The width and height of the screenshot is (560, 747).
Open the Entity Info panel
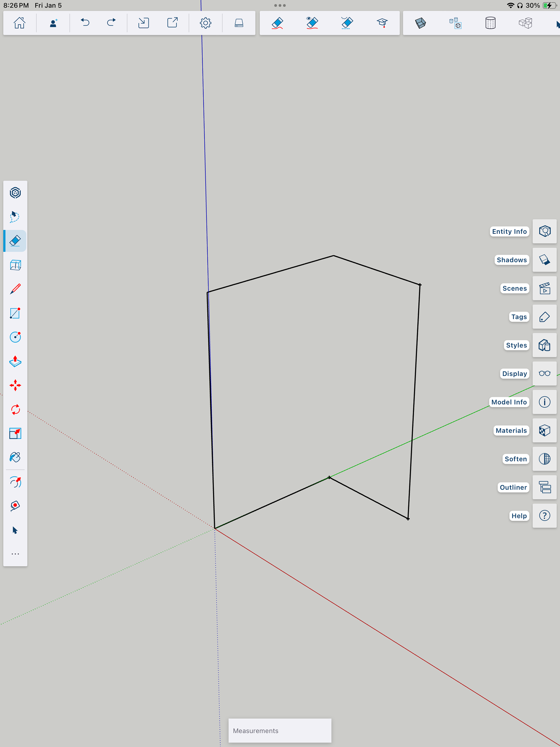pyautogui.click(x=545, y=231)
